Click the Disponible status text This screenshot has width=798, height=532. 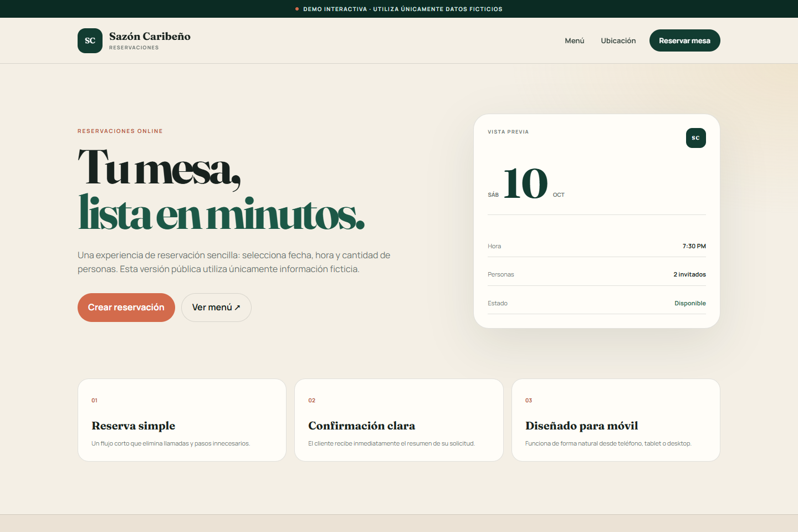[x=690, y=303]
